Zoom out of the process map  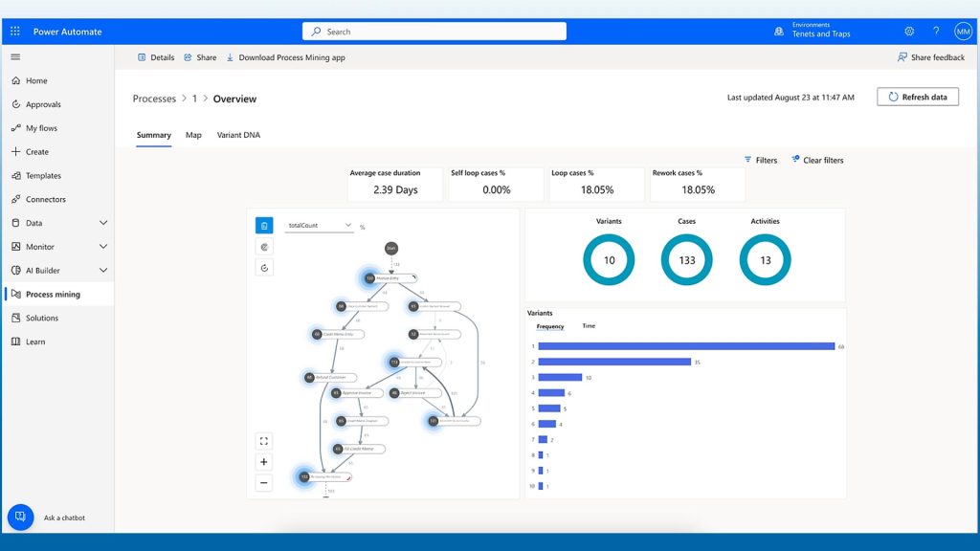[x=264, y=483]
